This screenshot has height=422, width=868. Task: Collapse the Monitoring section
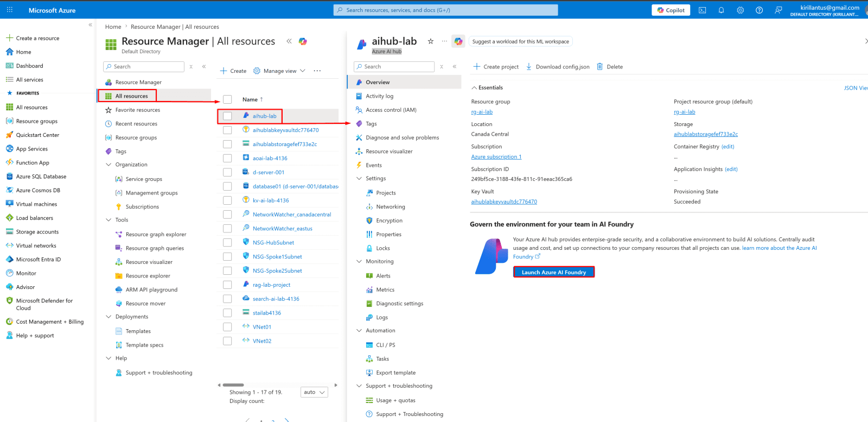pos(359,261)
